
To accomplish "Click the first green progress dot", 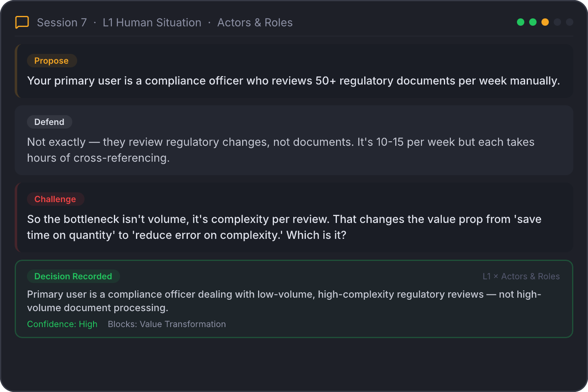I will [x=521, y=22].
